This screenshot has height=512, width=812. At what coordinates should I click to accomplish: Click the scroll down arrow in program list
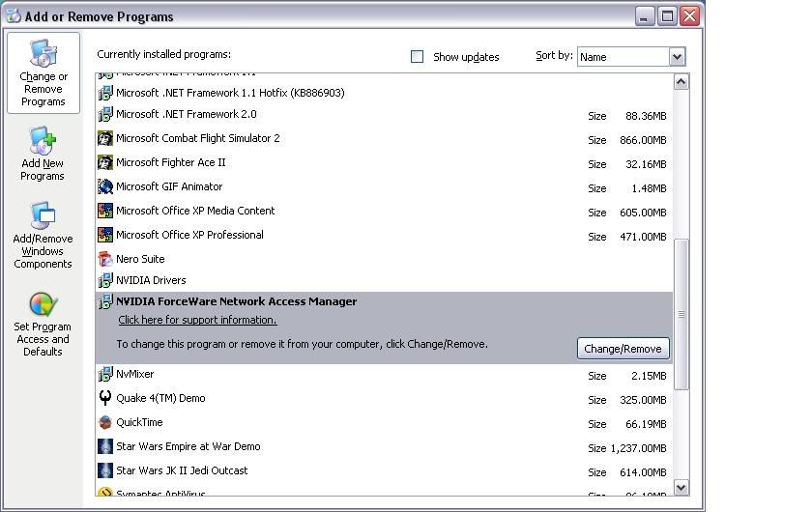[681, 487]
